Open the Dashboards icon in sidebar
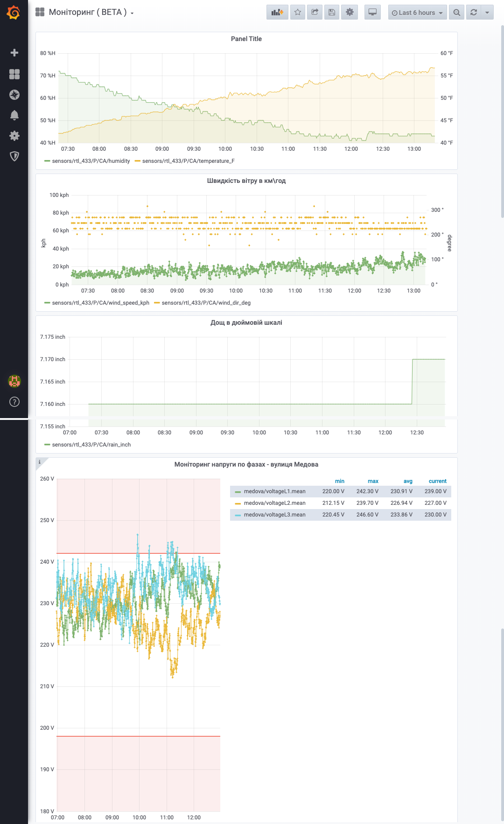Viewport: 504px width, 824px height. click(x=14, y=74)
